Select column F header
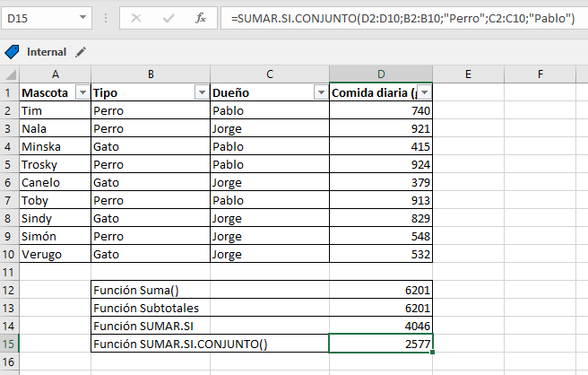Screen dimensions: 588x375 540,74
